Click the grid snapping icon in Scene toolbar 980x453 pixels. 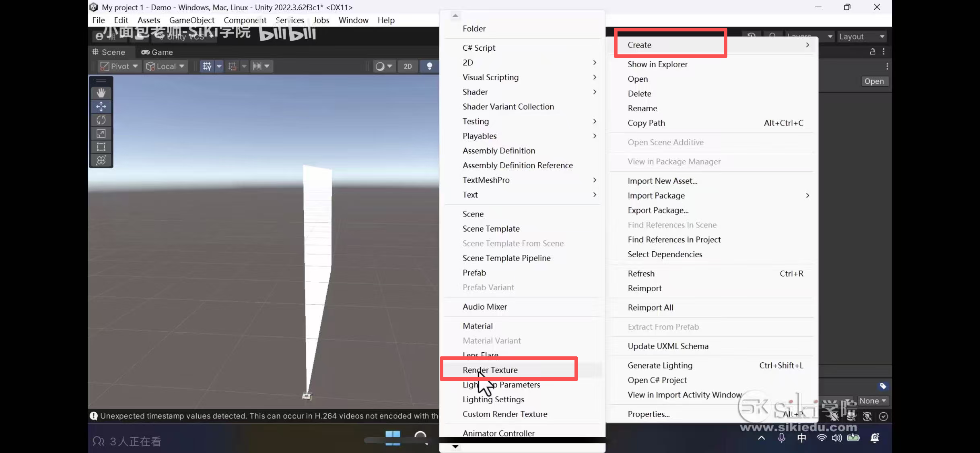207,66
